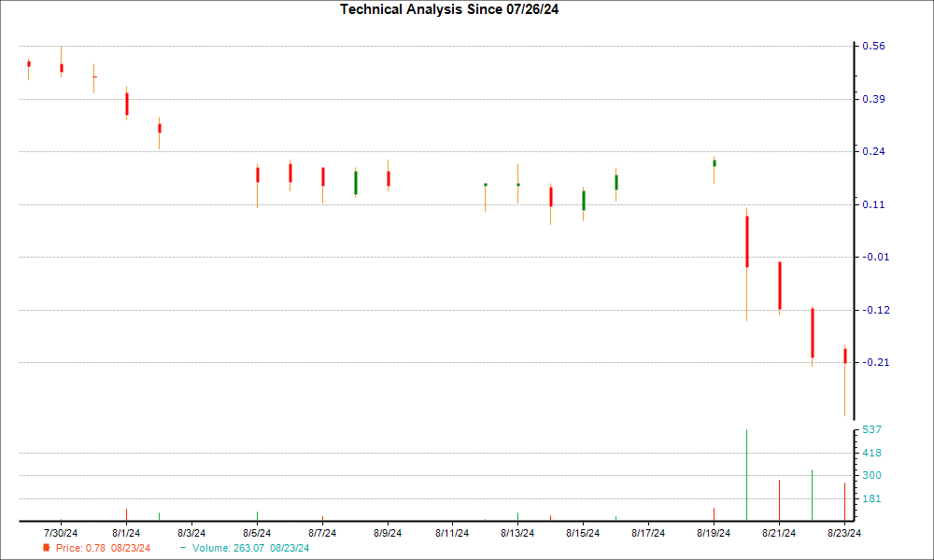Select the large red candlestick on 8/20/24
The image size is (934, 560).
[746, 242]
